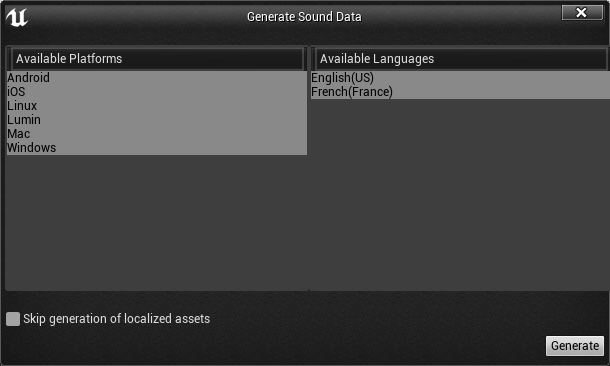Choose Linux from the platforms list
Screen dimensions: 610x366
157,106
